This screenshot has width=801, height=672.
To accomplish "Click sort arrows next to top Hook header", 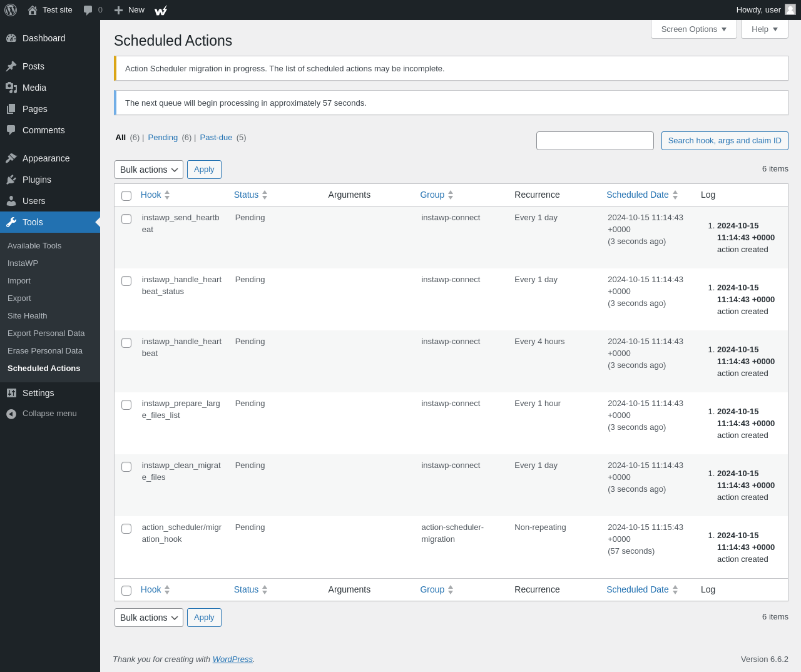I will (x=167, y=195).
